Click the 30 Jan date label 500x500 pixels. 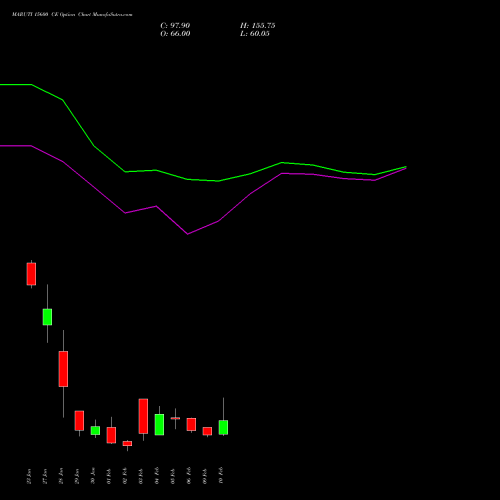pyautogui.click(x=93, y=476)
